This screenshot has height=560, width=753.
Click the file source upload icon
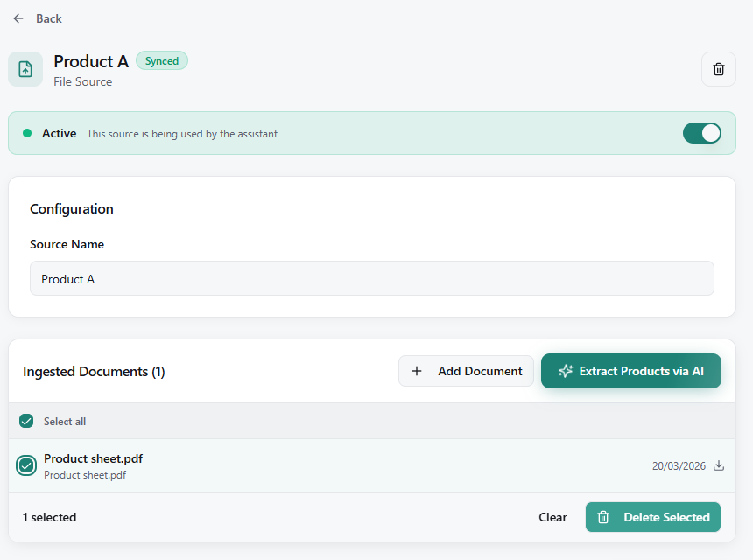(25, 70)
